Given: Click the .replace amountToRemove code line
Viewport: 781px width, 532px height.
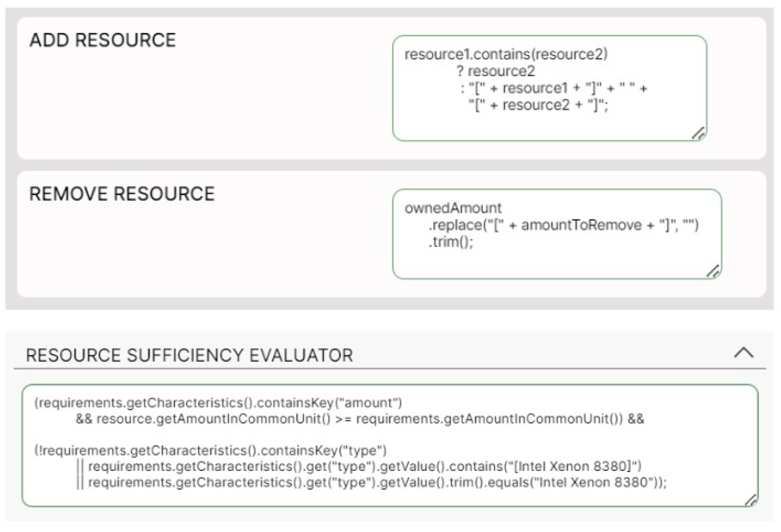Looking at the screenshot, I should [563, 225].
